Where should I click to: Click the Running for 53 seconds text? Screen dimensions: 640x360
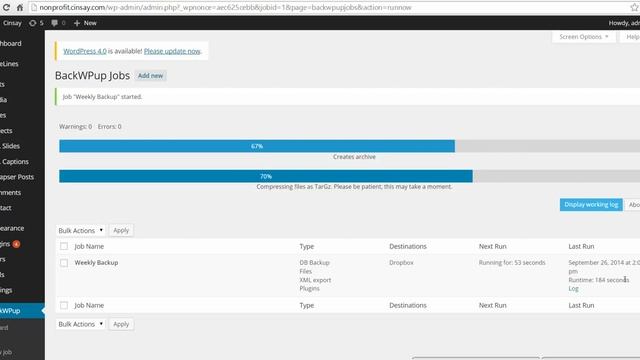(512, 262)
